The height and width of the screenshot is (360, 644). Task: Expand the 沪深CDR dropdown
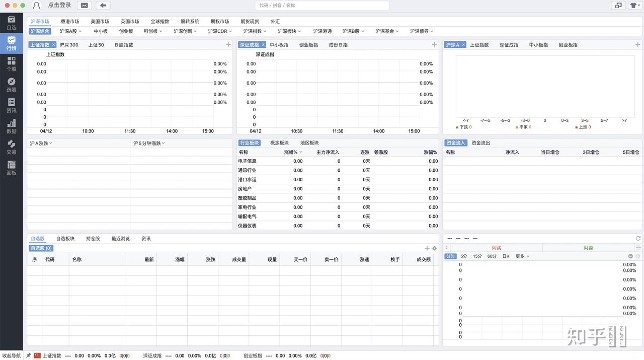pyautogui.click(x=230, y=31)
